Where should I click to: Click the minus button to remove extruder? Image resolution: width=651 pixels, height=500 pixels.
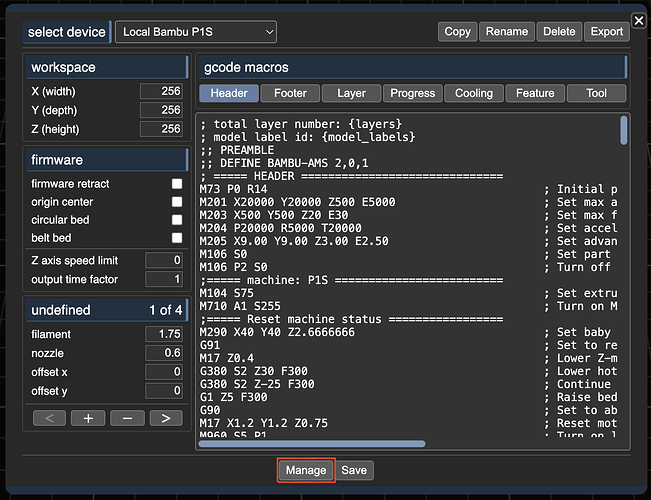[x=127, y=418]
